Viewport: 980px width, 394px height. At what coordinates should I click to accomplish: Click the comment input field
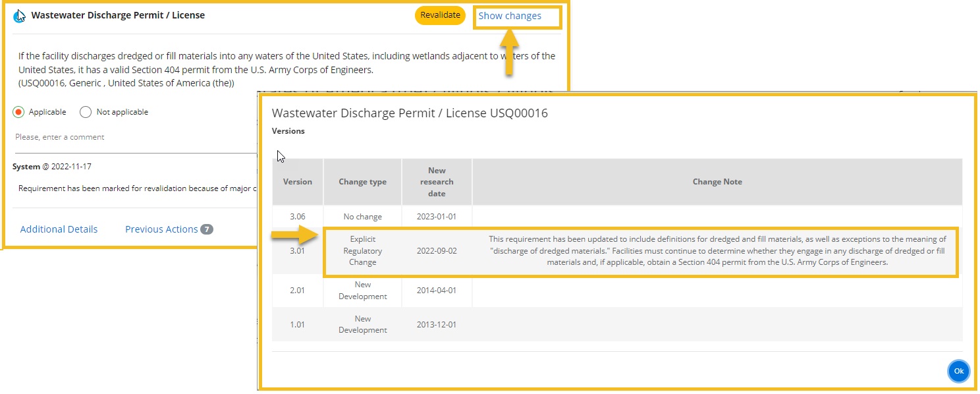click(135, 137)
